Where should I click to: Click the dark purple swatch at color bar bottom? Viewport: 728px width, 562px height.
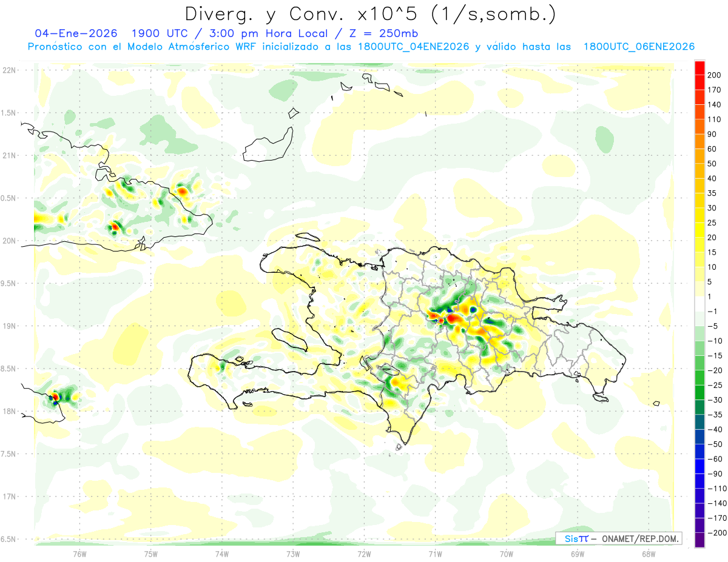(699, 540)
